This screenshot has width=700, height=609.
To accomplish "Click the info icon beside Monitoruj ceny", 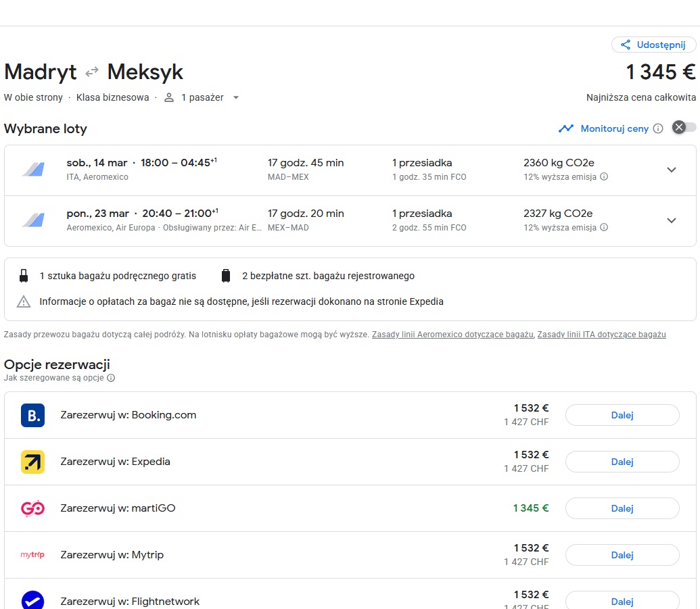I will 658,128.
